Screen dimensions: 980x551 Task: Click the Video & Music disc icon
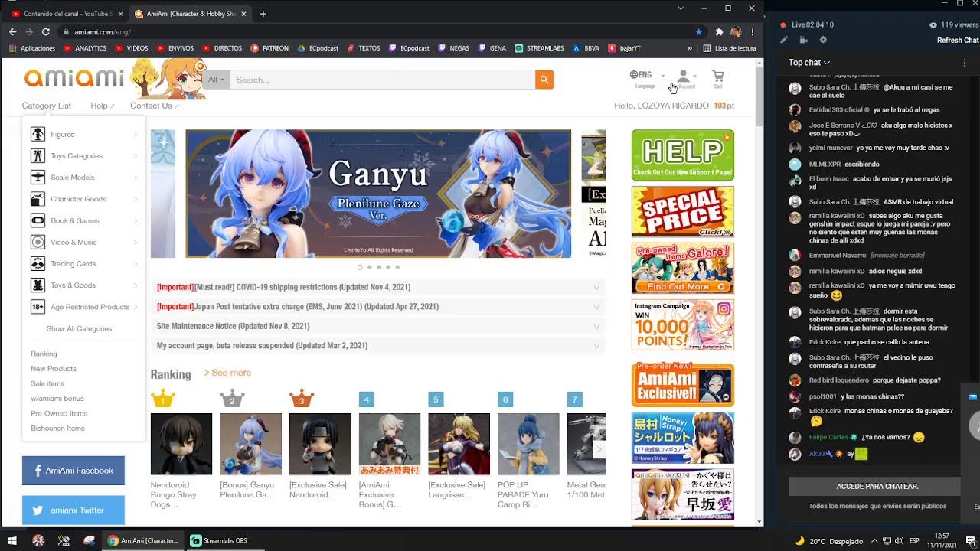coord(38,242)
